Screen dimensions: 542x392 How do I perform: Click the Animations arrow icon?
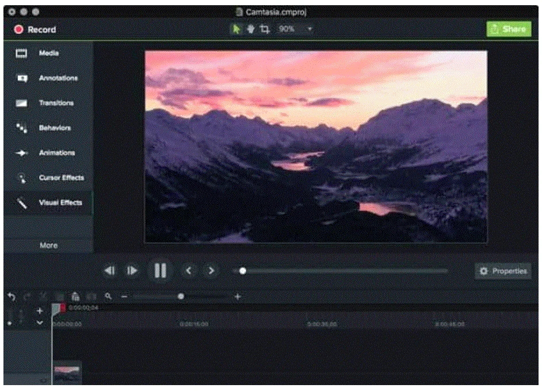21,153
